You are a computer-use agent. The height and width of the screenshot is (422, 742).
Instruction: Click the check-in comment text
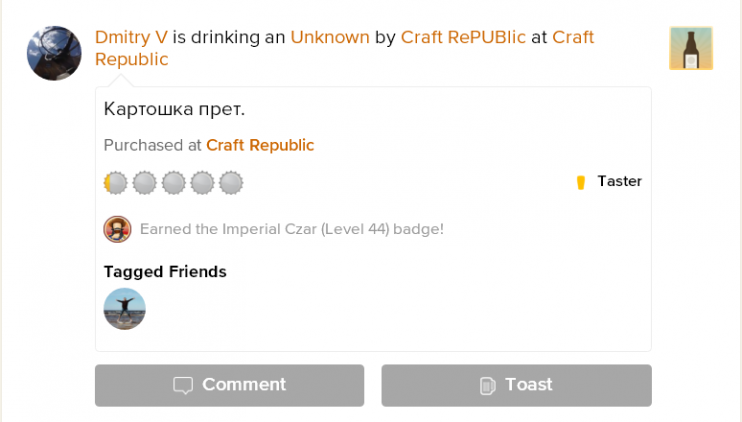point(174,108)
